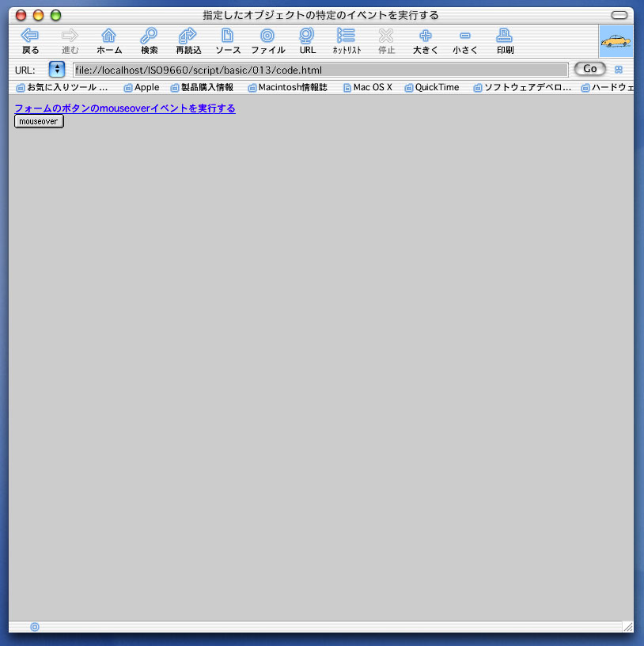The height and width of the screenshot is (646, 644).
Task: Click the Stop (停止) X icon
Action: [x=386, y=36]
